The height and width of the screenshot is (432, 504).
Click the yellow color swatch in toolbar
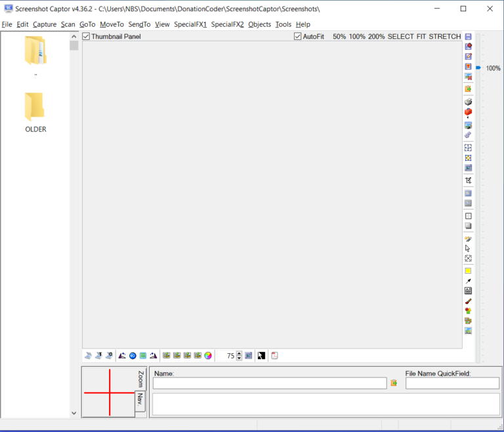(x=468, y=270)
